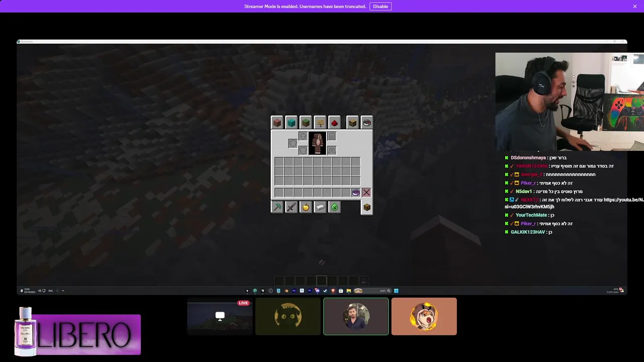Click the Destroy Item X slot
This screenshot has width=644, height=362.
366,193
